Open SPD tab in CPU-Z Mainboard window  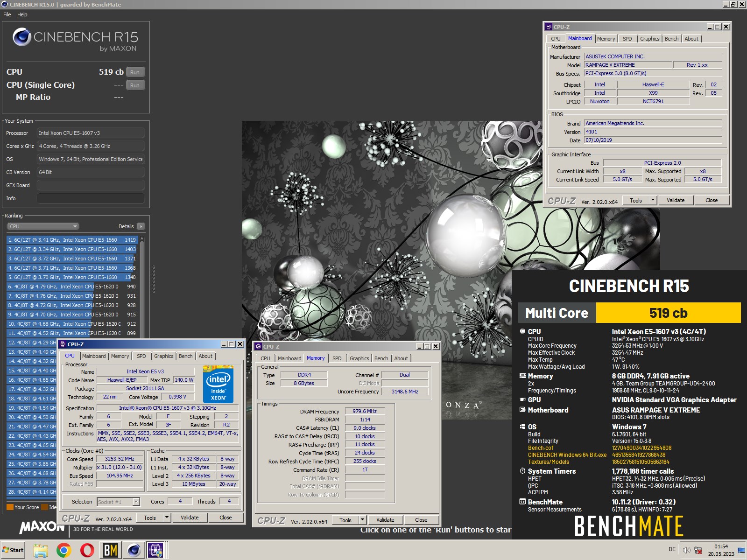[627, 39]
